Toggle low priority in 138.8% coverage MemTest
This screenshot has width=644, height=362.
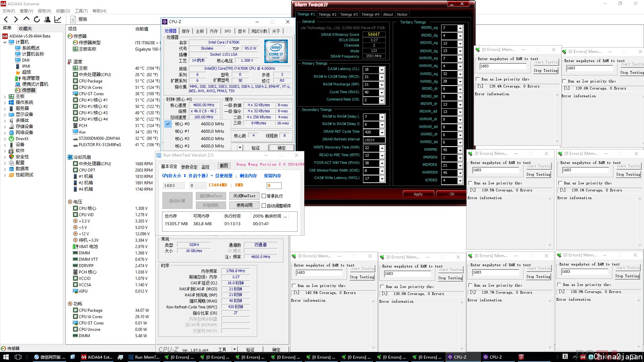[x=382, y=287]
